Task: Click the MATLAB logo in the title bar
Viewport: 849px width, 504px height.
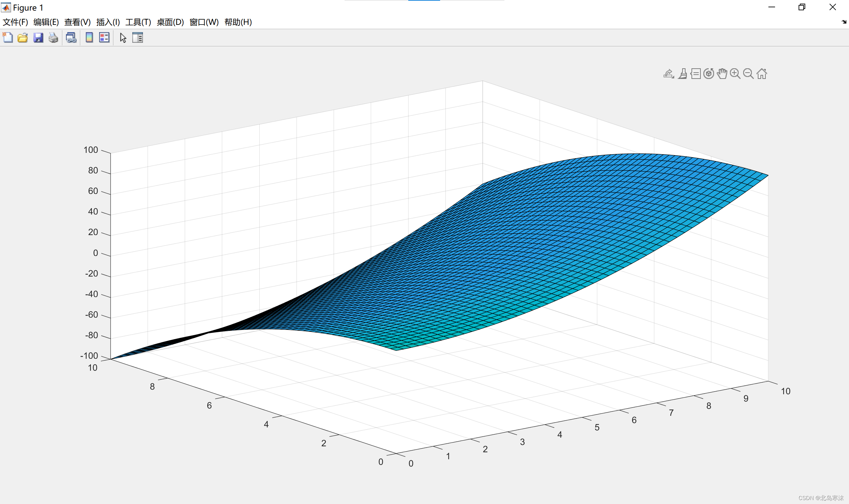Action: (x=6, y=7)
